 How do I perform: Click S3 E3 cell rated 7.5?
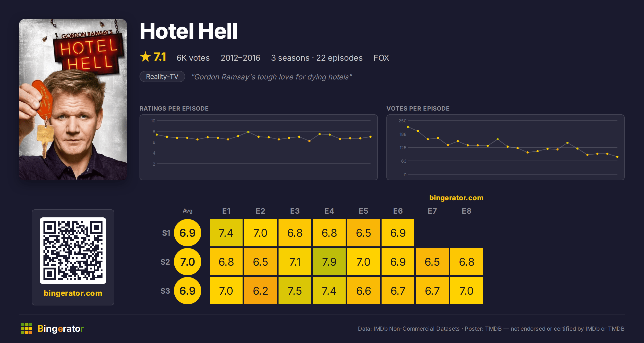tap(295, 291)
